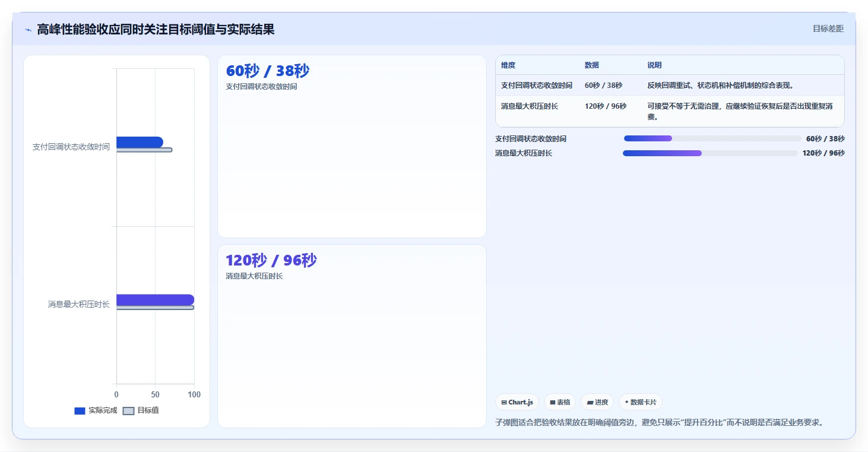Image resolution: width=868 pixels, height=452 pixels.
Task: Click progress label 支付回调状态收敛时间
Action: (531, 139)
